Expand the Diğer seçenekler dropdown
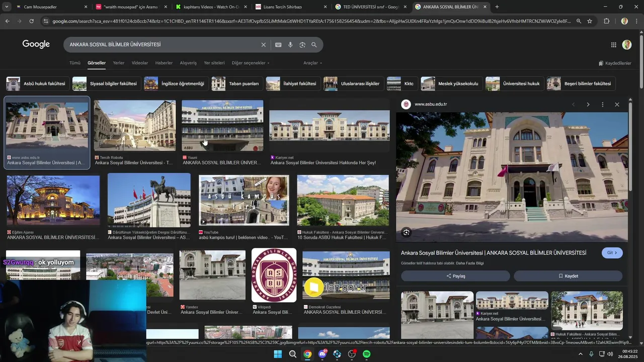 click(251, 63)
